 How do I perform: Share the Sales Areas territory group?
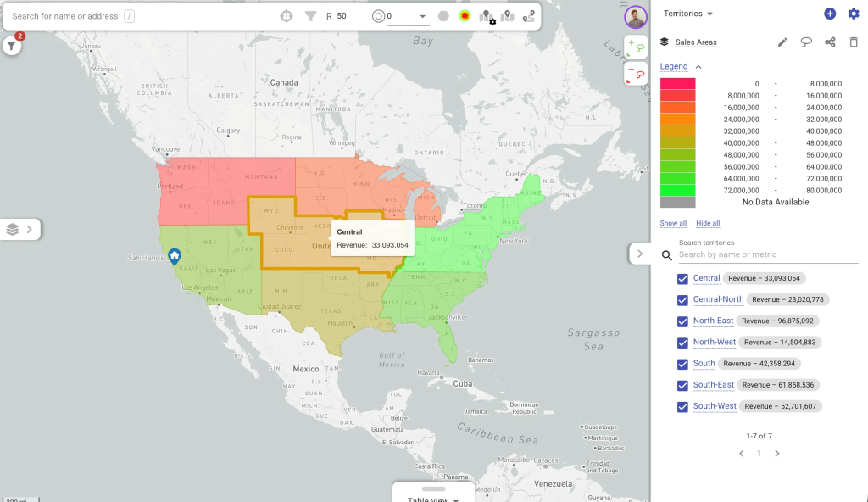pos(830,42)
